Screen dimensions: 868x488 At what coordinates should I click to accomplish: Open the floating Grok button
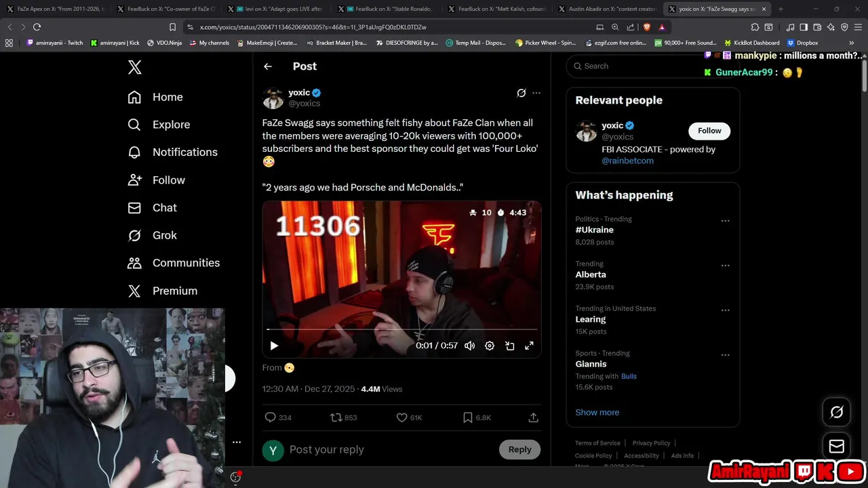(x=837, y=412)
